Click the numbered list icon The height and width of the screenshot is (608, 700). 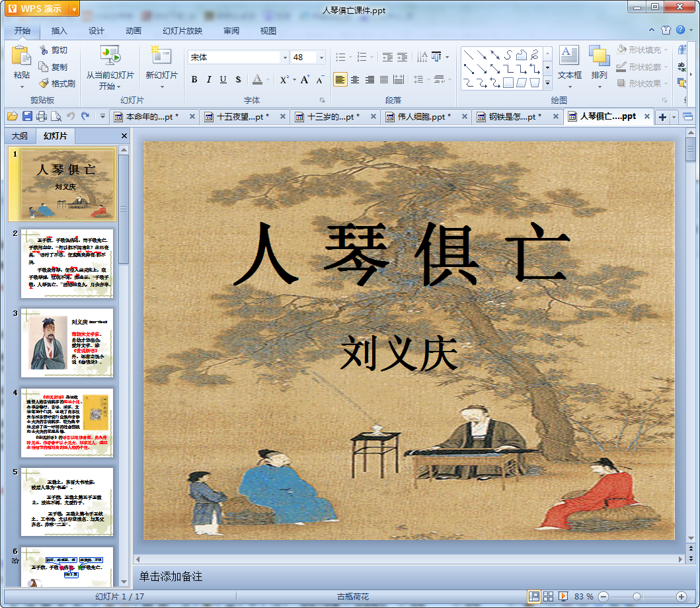pyautogui.click(x=362, y=57)
